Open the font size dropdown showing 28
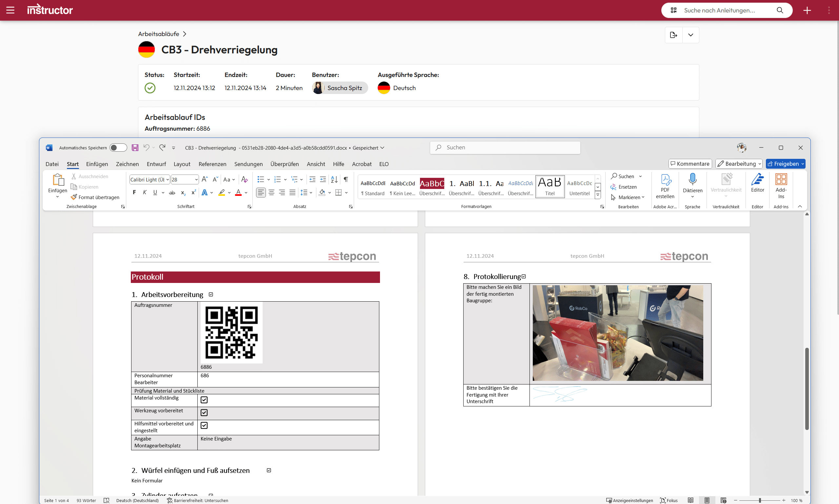 point(196,180)
